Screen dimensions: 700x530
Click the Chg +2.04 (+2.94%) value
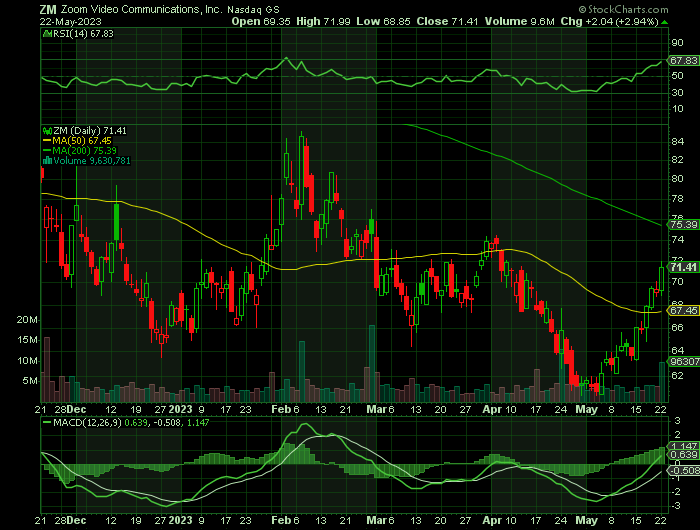(x=609, y=21)
